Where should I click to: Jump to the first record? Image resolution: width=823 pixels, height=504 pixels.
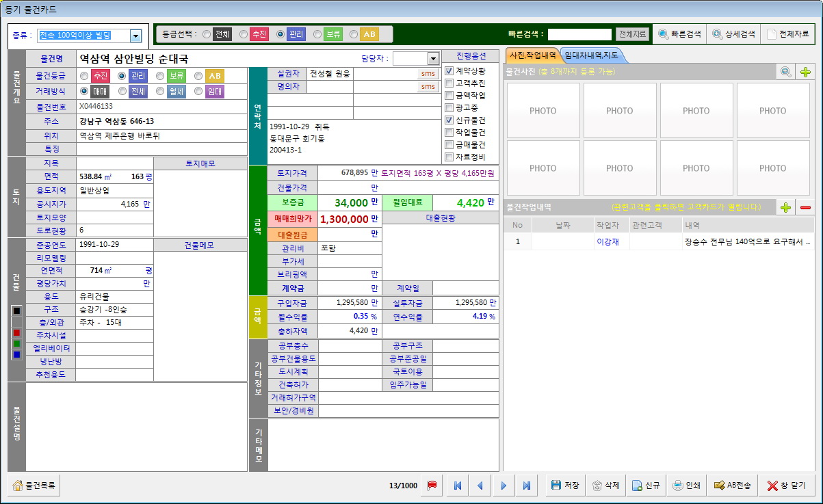coord(457,486)
